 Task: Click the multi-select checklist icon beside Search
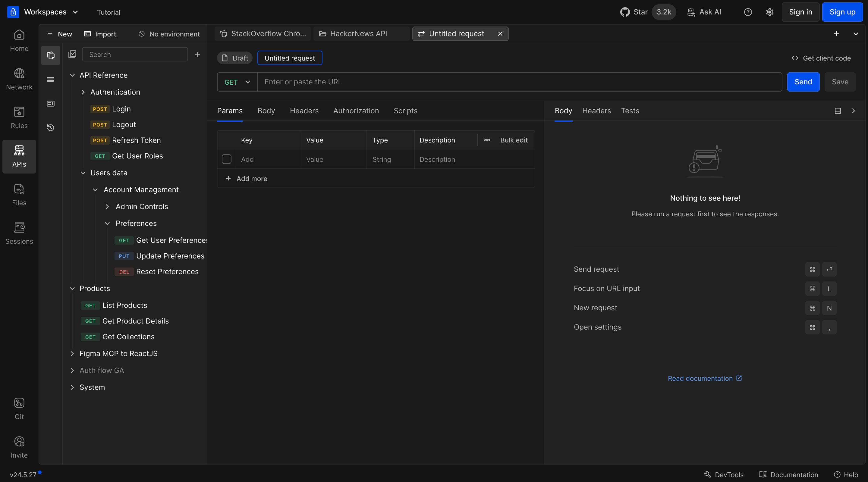[72, 54]
